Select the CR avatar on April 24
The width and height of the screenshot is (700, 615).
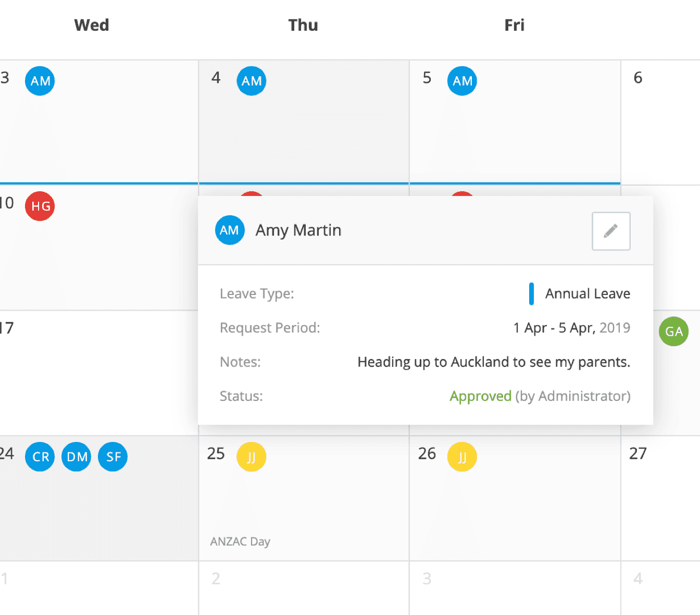click(40, 457)
